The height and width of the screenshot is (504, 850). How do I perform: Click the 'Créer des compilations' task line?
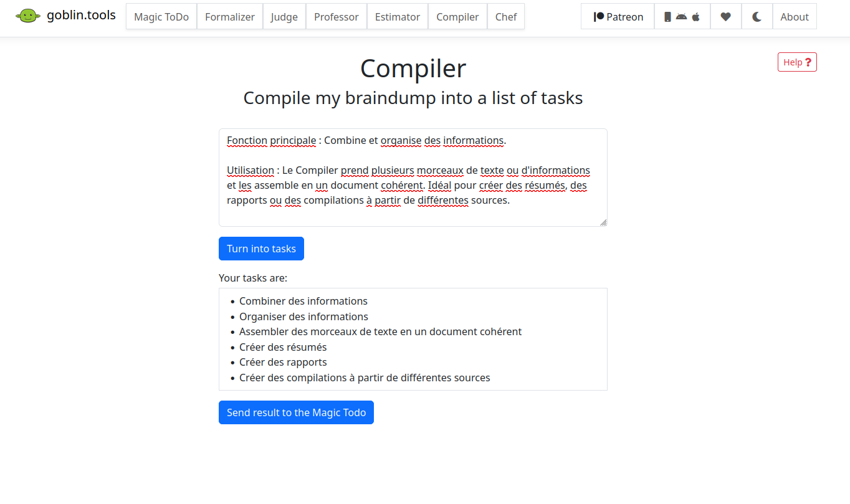click(x=365, y=378)
